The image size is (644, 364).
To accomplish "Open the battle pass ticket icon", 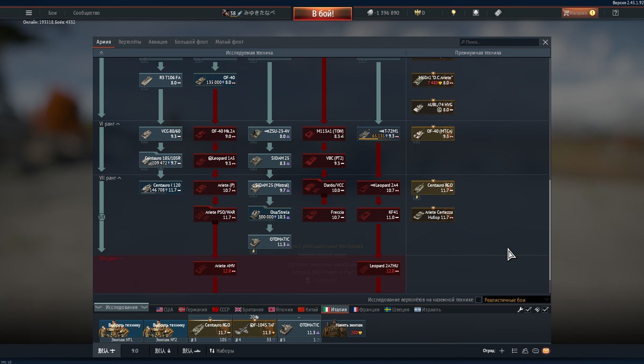I will point(498,13).
